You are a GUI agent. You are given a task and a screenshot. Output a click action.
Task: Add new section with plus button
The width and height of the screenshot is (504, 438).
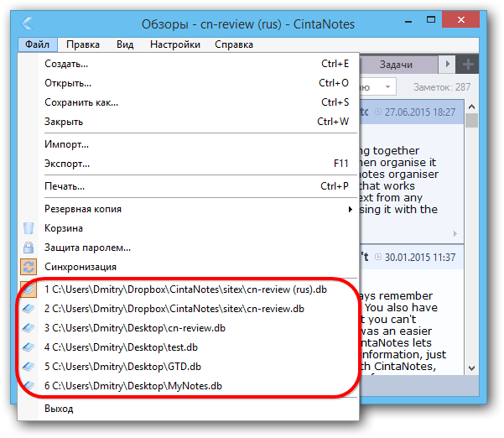(x=468, y=65)
